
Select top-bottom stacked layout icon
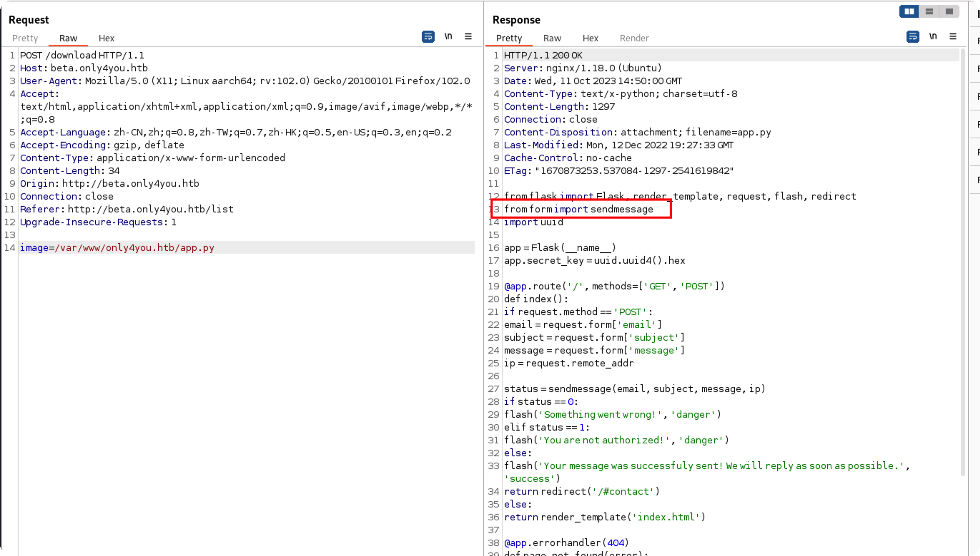click(929, 11)
